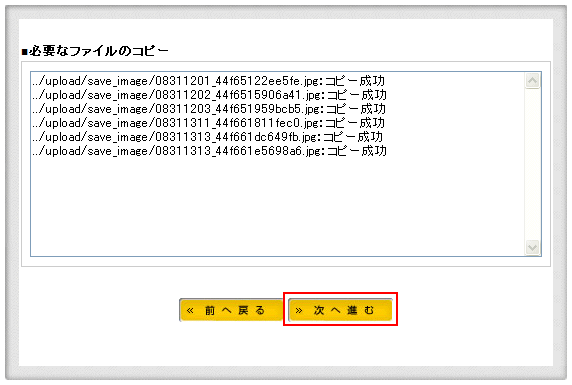Select the line for 08311311_44f661811fec0.jpg
The width and height of the screenshot is (572, 385).
click(x=208, y=123)
